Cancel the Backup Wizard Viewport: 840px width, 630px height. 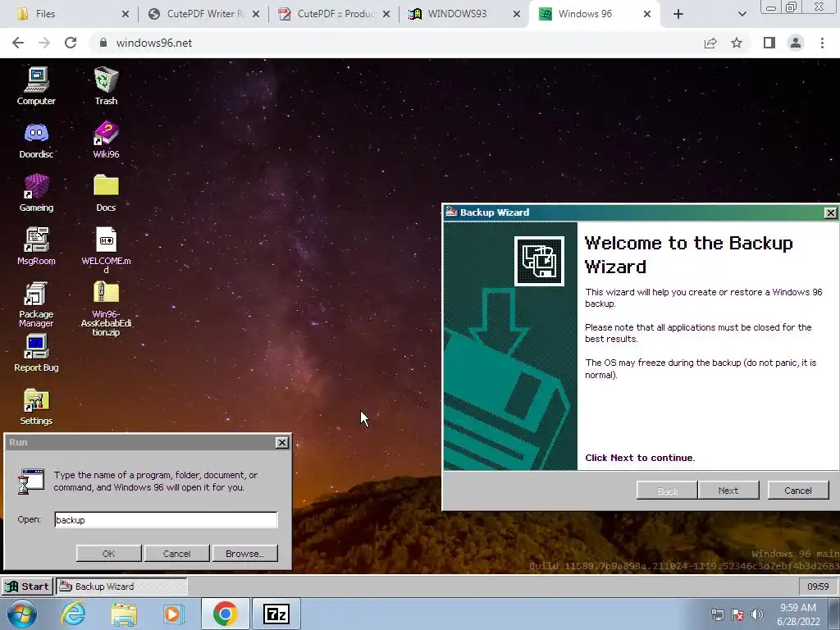tap(797, 491)
